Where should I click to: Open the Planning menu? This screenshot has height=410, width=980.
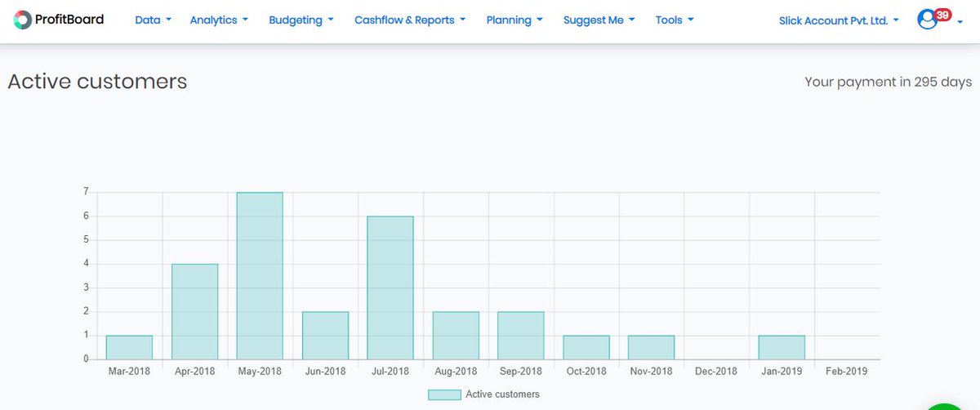(514, 20)
